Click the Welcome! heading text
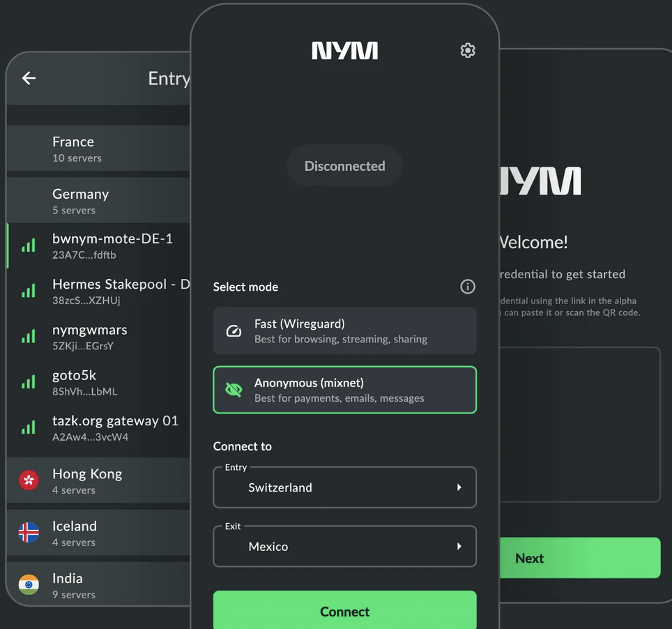This screenshot has height=629, width=672. click(x=534, y=242)
